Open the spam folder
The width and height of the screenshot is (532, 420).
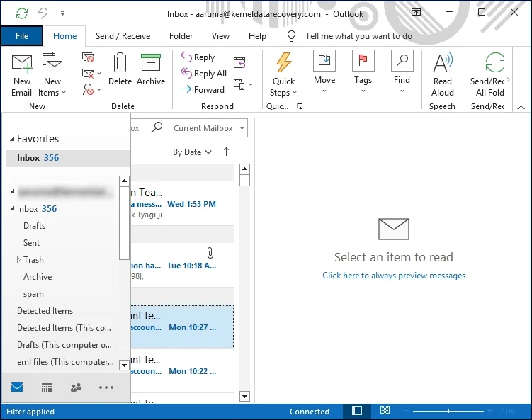[x=33, y=294]
